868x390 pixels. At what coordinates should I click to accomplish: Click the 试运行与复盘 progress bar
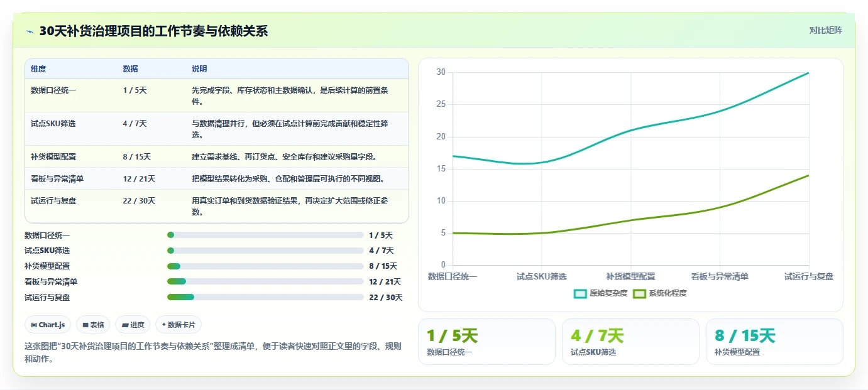pos(265,297)
